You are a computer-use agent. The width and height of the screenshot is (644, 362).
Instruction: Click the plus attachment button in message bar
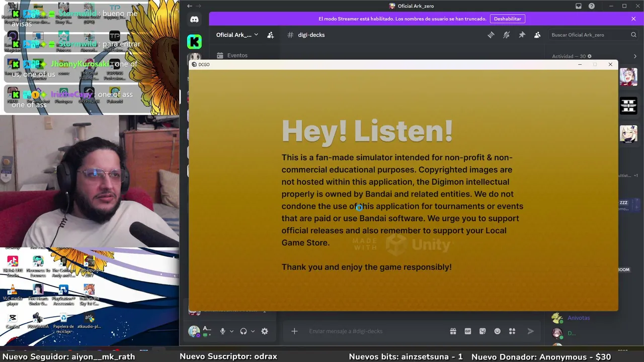tap(294, 331)
